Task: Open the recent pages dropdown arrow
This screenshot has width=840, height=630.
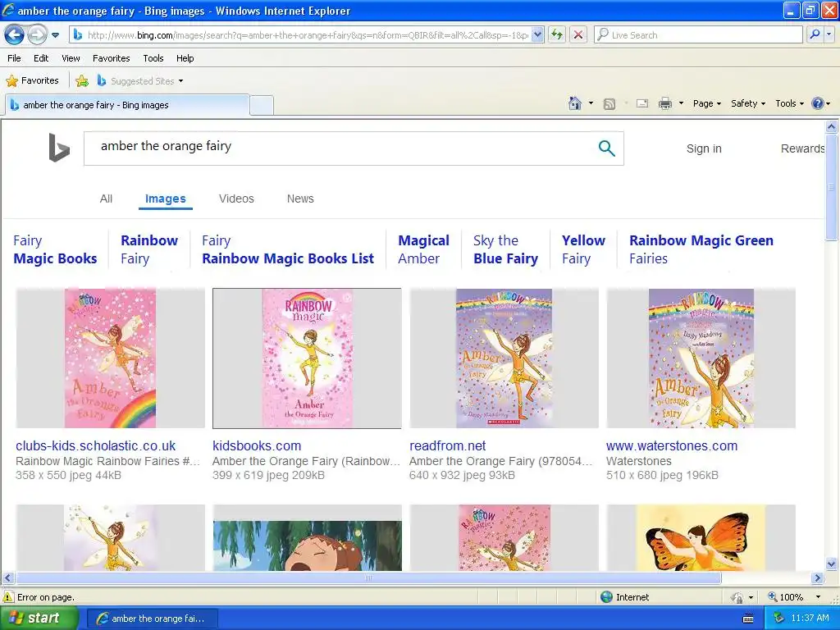Action: [55, 35]
